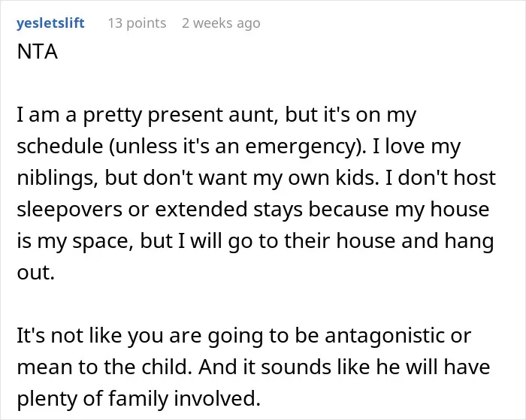Click the phrase I love my

(x=416, y=147)
